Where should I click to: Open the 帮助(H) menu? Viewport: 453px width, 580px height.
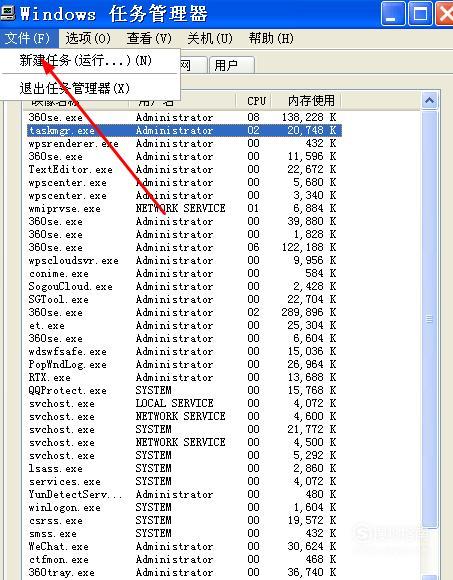tap(271, 38)
